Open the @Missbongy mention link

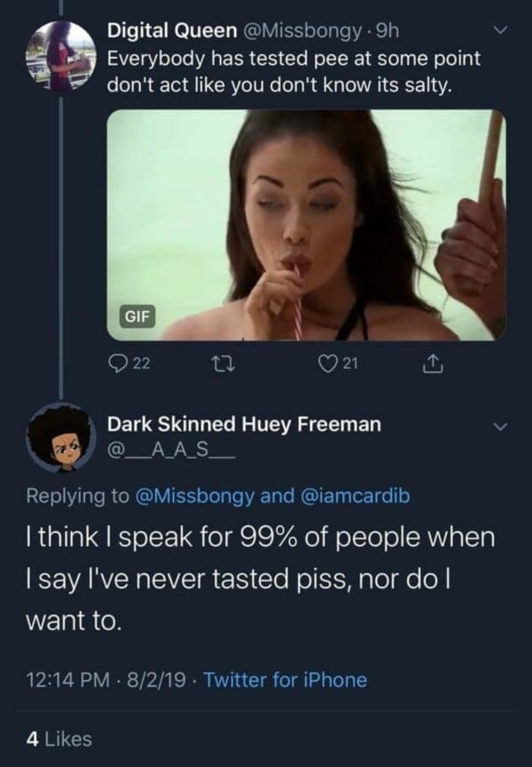192,497
